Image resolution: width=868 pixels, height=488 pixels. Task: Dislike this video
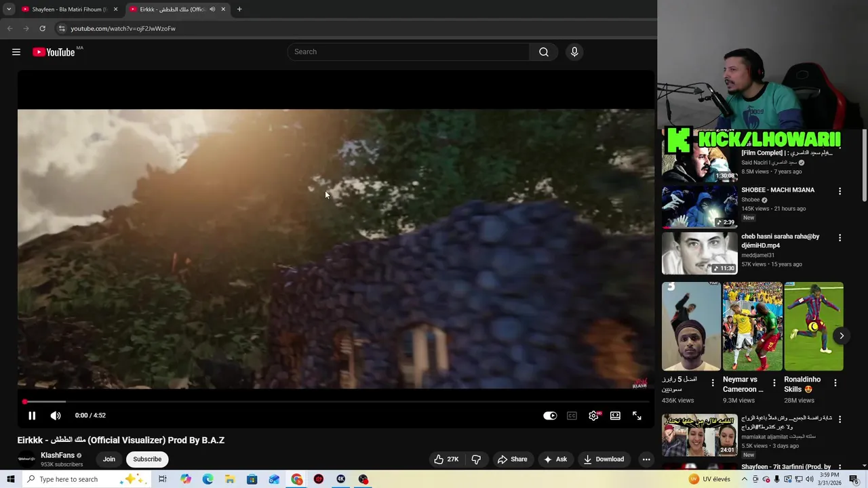coord(476,459)
